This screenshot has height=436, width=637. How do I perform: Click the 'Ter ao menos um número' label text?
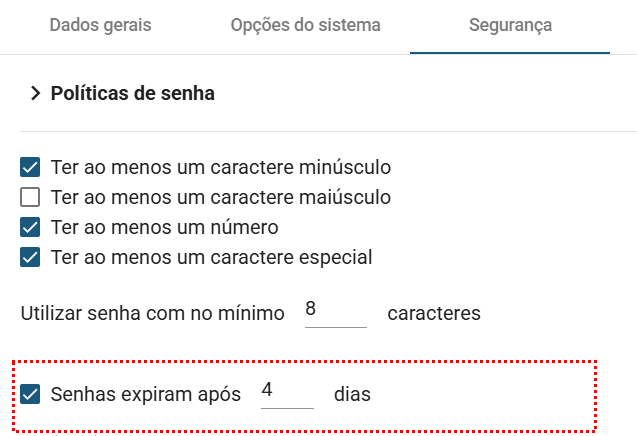pyautogui.click(x=164, y=227)
